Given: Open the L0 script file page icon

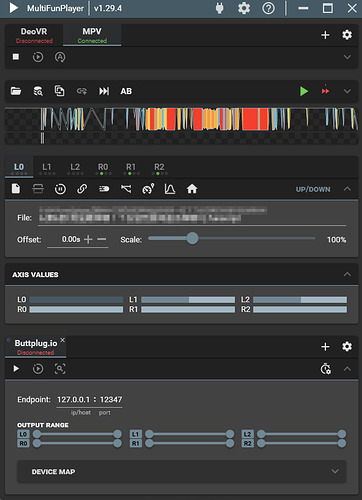Looking at the screenshot, I should pyautogui.click(x=16, y=189).
